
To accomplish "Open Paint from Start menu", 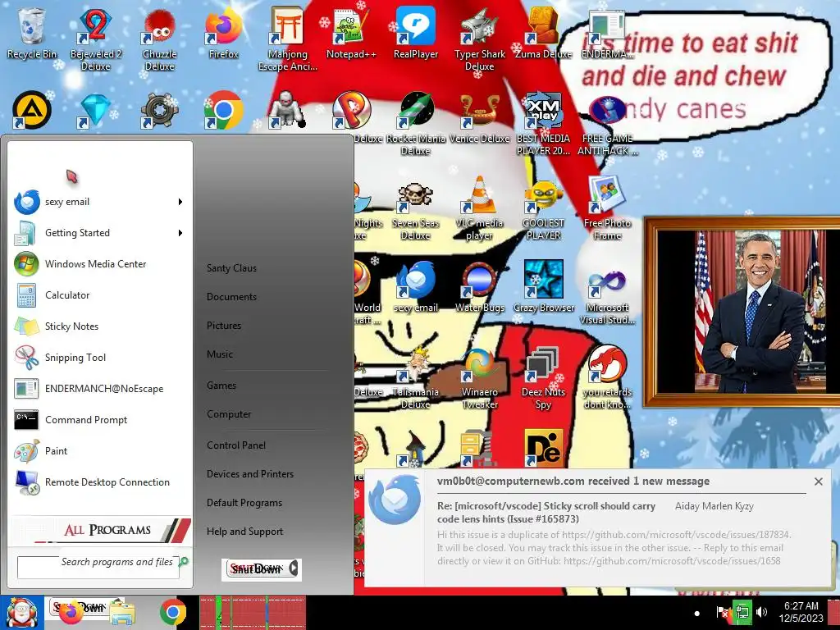I will 99,451.
